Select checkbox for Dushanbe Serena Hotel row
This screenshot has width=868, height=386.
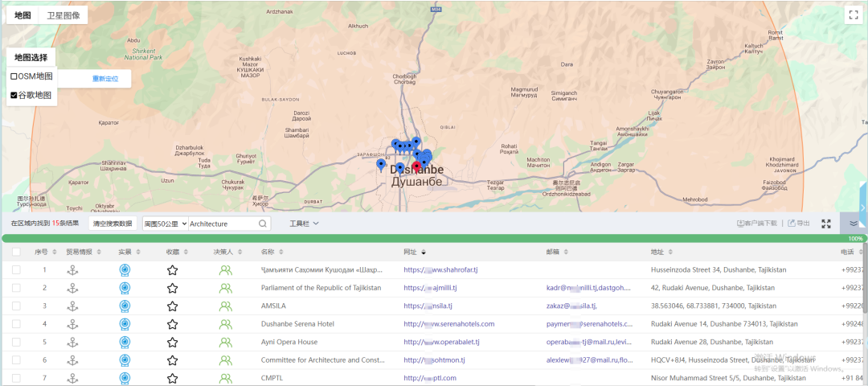[x=16, y=324]
